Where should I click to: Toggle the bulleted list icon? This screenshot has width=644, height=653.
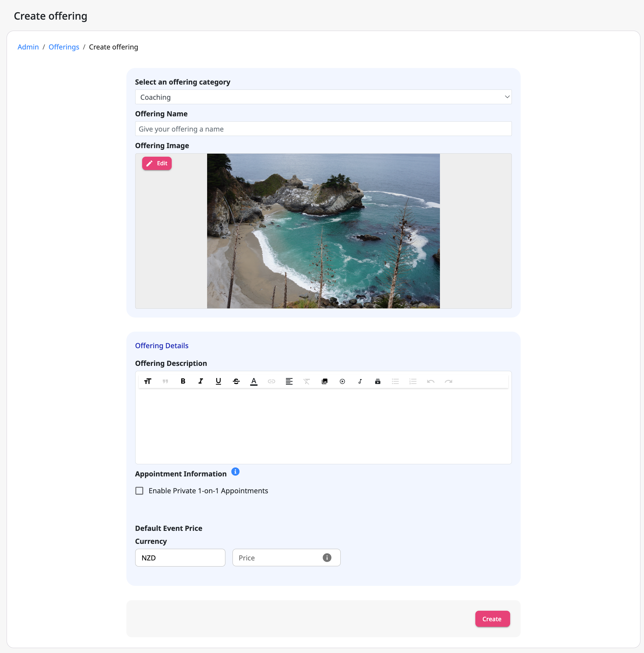(x=395, y=381)
